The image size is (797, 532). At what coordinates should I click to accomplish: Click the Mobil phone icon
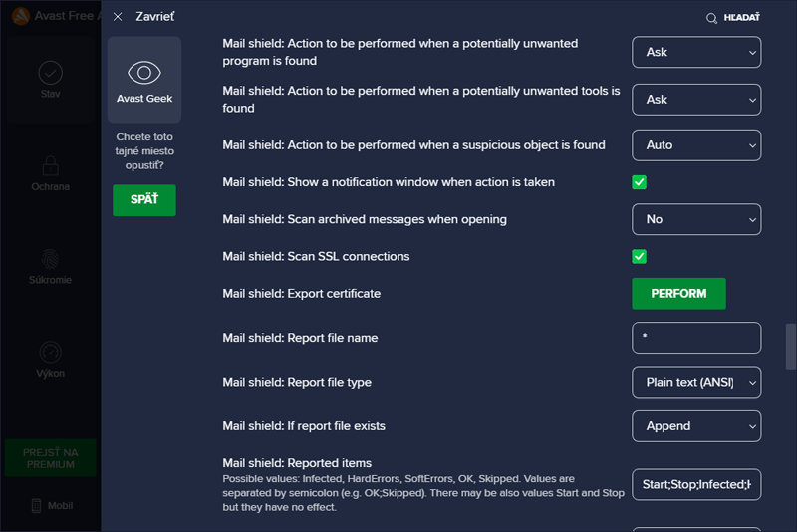coord(36,505)
